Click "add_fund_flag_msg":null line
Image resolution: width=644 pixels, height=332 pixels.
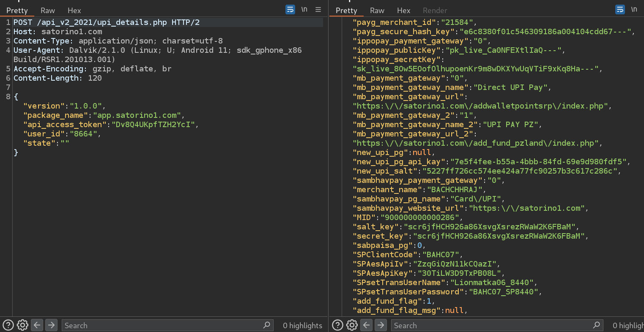(x=410, y=310)
